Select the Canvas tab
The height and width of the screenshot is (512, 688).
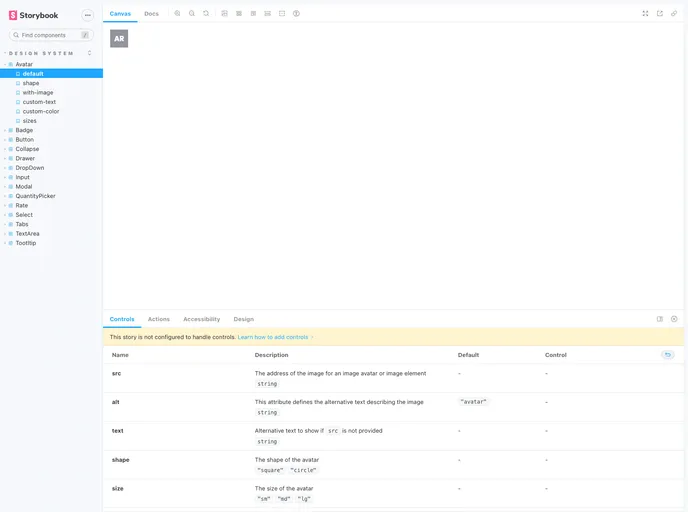120,14
